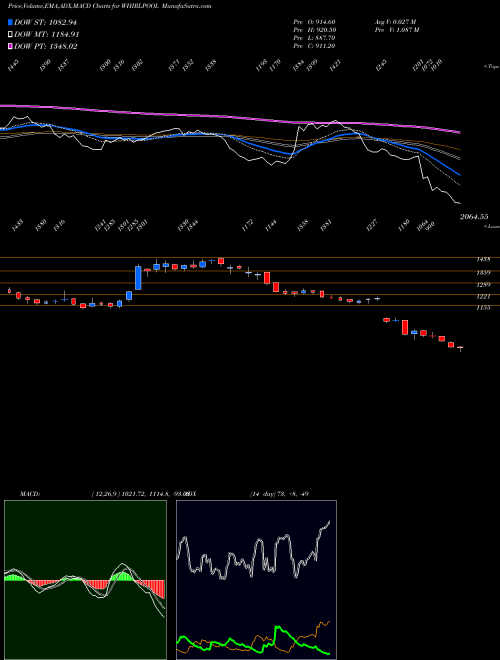Open the green MACD indicator chart
Screen dimensions: 500x660
[85, 580]
